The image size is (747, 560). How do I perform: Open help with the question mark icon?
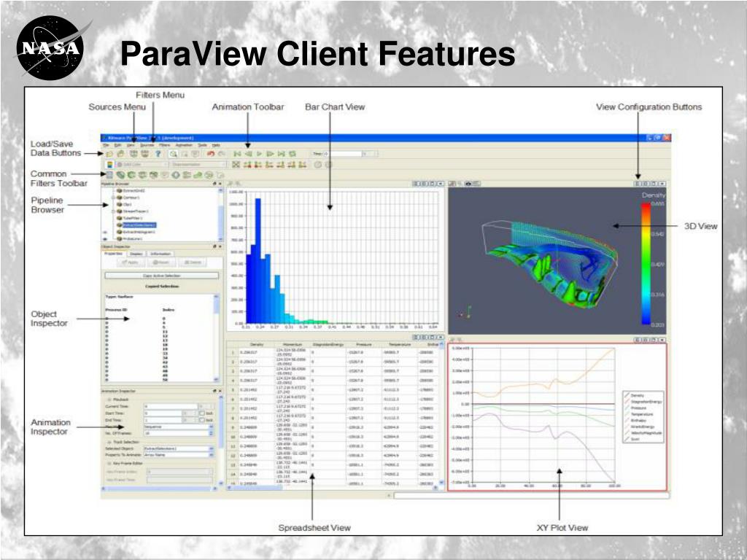coord(158,154)
